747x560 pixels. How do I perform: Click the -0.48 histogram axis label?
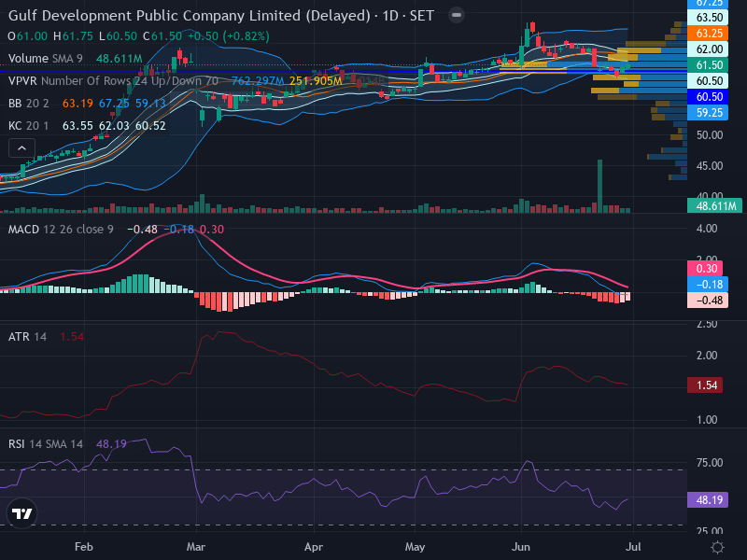click(x=708, y=301)
